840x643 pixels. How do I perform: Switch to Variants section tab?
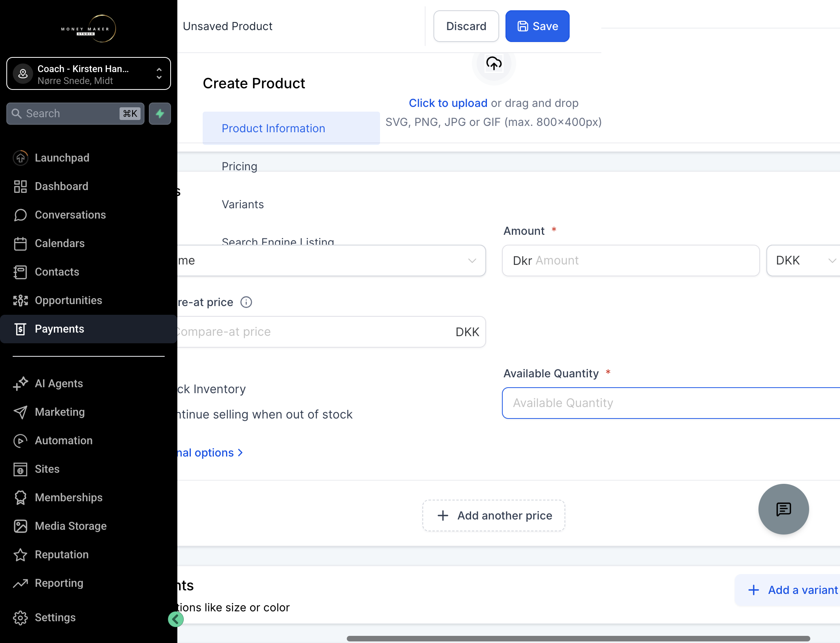click(243, 204)
